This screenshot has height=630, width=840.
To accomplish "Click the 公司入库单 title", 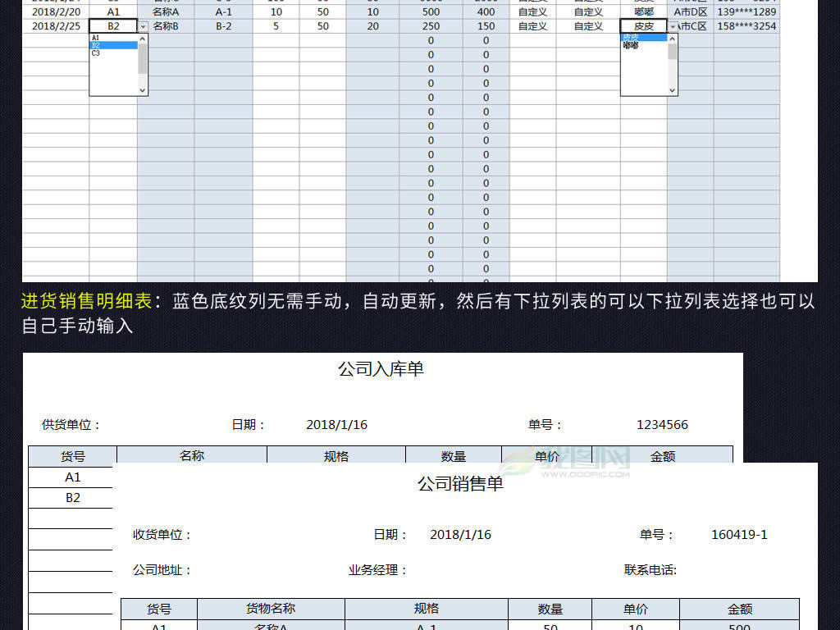I will 381,368.
